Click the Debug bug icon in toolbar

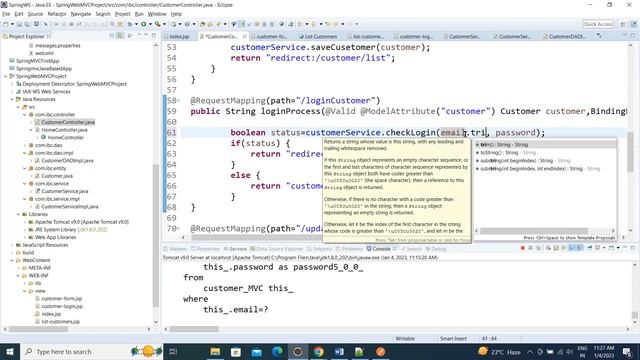tap(130, 24)
